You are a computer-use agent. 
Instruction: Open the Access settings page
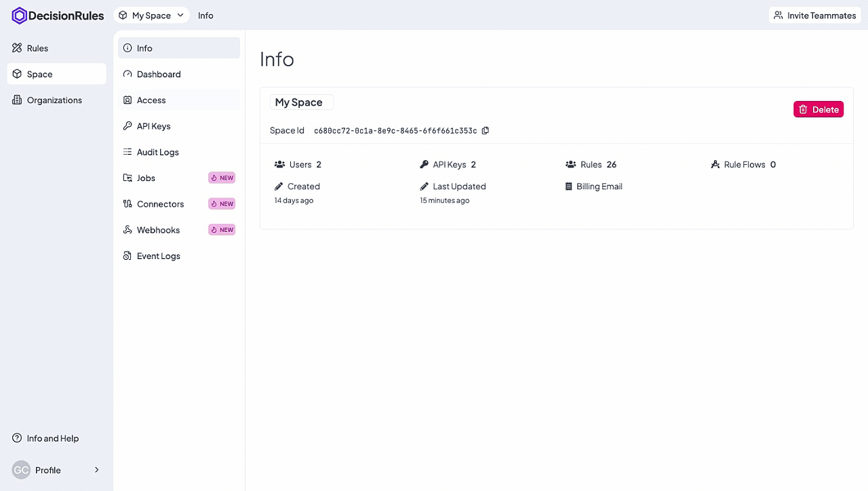coord(151,100)
